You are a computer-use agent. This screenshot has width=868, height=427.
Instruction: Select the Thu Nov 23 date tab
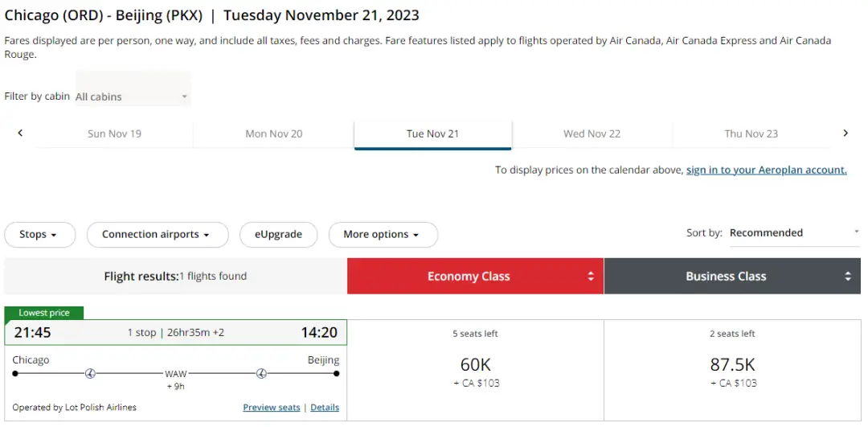(751, 133)
